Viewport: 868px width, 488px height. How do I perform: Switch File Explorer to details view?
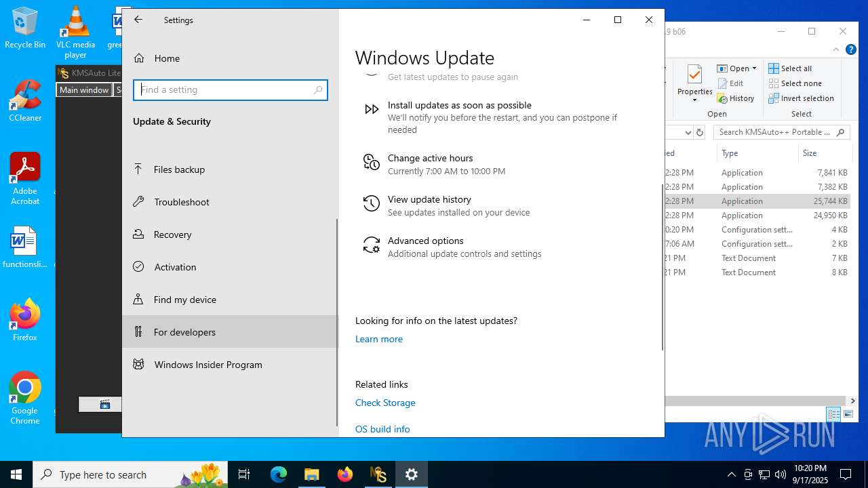click(x=833, y=414)
